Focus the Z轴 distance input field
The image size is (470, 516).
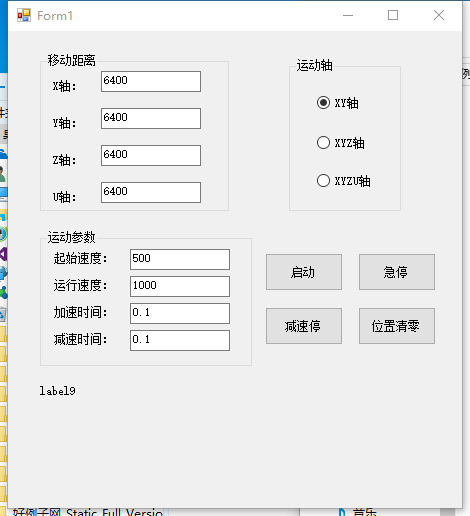pos(151,155)
